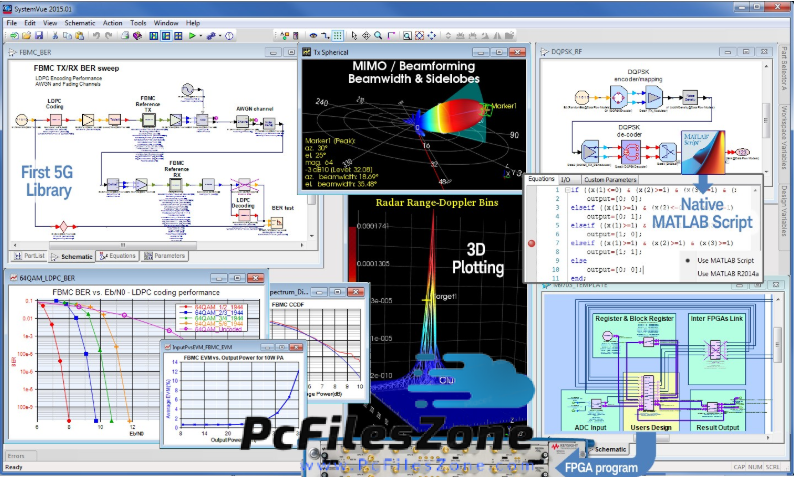The width and height of the screenshot is (794, 477).
Task: Click the Undo arrow icon
Action: pyautogui.click(x=93, y=35)
